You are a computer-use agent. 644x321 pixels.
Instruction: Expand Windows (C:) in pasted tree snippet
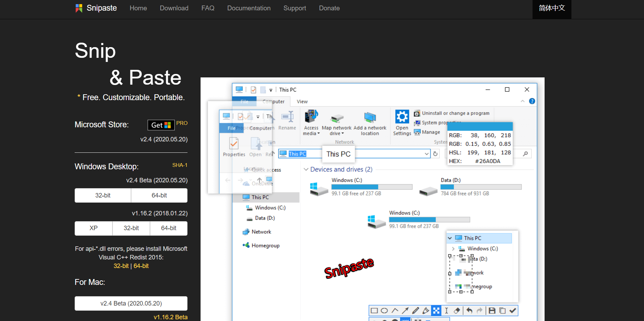tap(453, 248)
